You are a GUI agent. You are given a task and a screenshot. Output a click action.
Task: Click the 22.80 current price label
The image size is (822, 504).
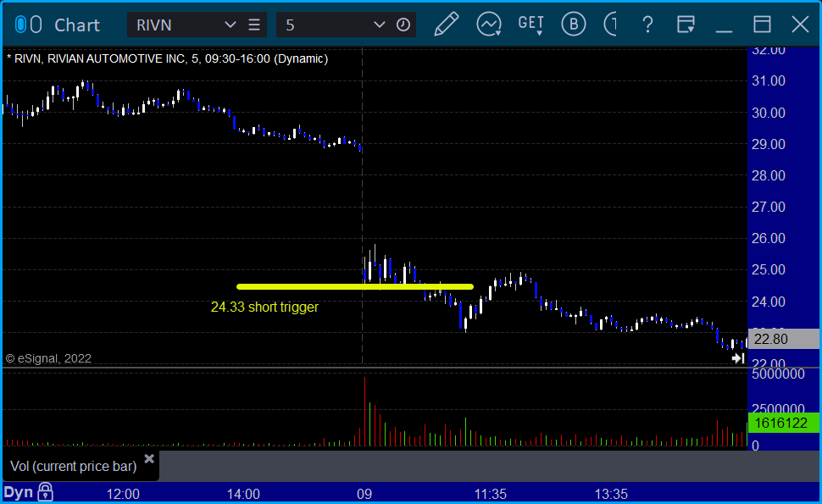(x=784, y=339)
